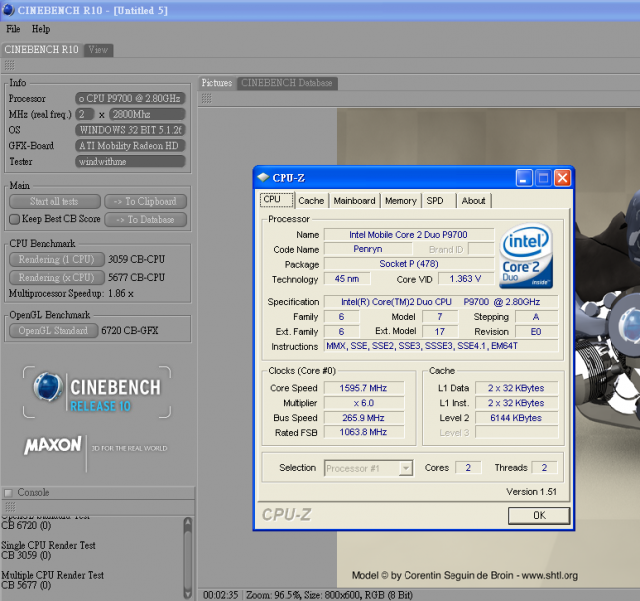Minimize the CPU-Z window
This screenshot has width=640, height=601.
524,178
